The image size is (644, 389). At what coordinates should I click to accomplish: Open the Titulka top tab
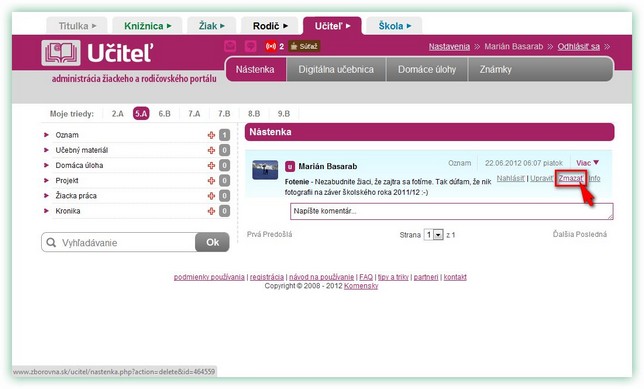pyautogui.click(x=77, y=26)
